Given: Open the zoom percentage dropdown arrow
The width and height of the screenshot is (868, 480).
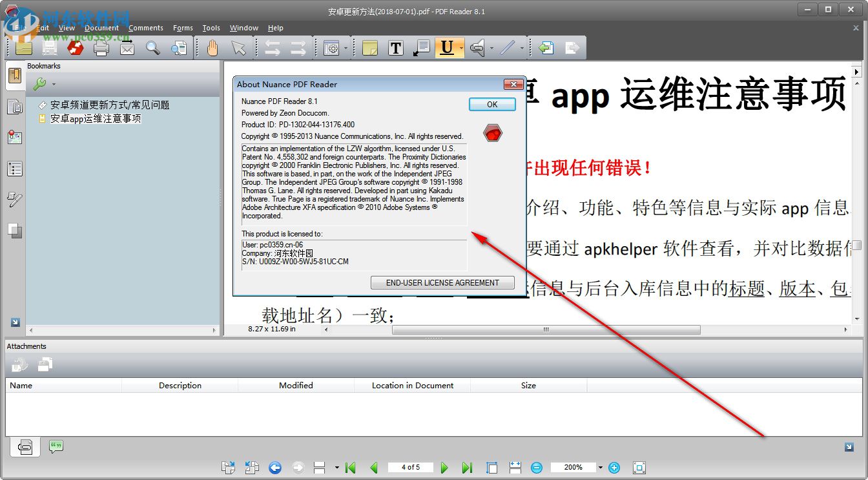Looking at the screenshot, I should 601,467.
